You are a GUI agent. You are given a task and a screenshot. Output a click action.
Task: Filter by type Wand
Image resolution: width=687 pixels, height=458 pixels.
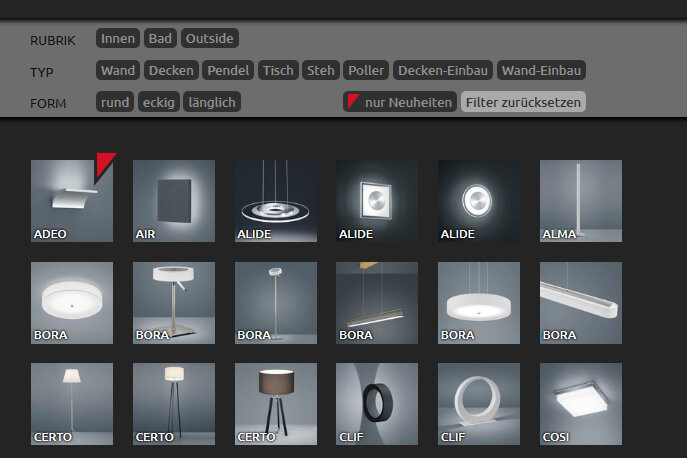[x=118, y=71]
